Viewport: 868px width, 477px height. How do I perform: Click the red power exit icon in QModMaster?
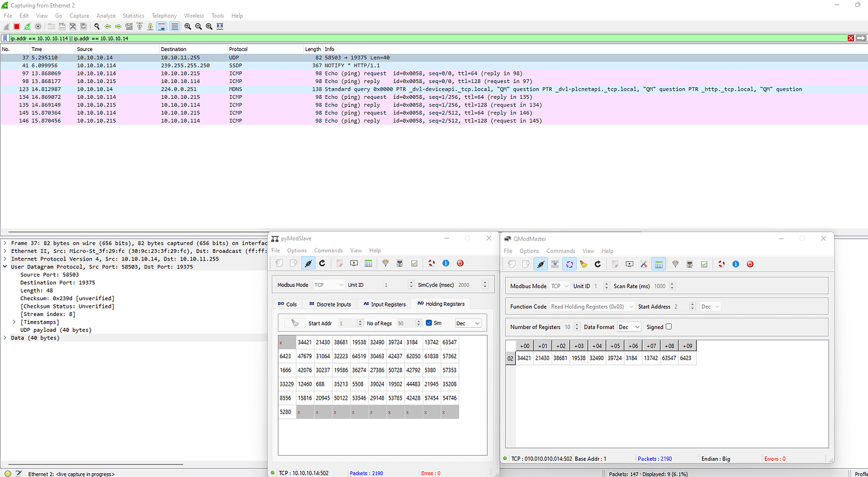click(x=750, y=264)
